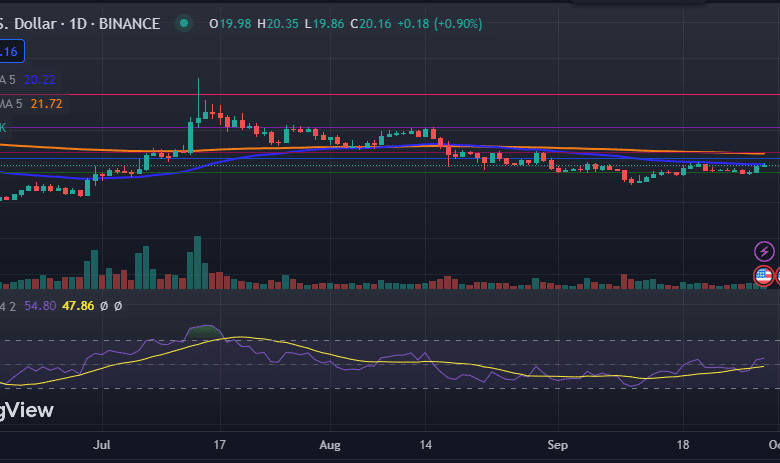
Task: Click the tall mid-July candlestick wick
Action: coord(198,92)
